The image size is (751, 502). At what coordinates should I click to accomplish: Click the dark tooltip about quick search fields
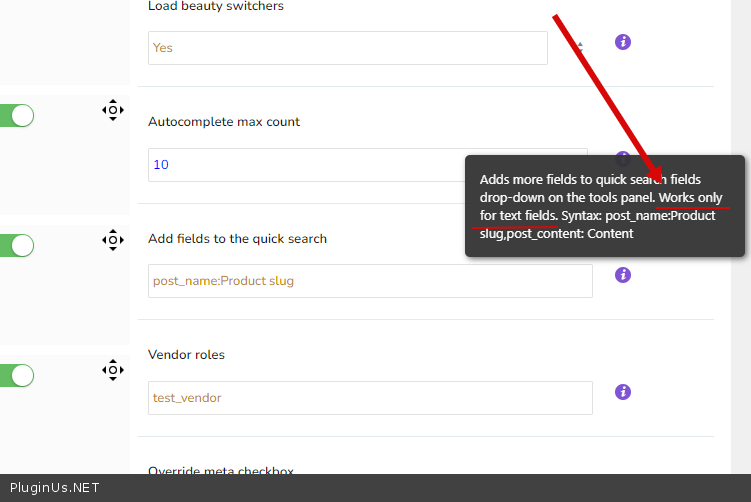click(604, 206)
